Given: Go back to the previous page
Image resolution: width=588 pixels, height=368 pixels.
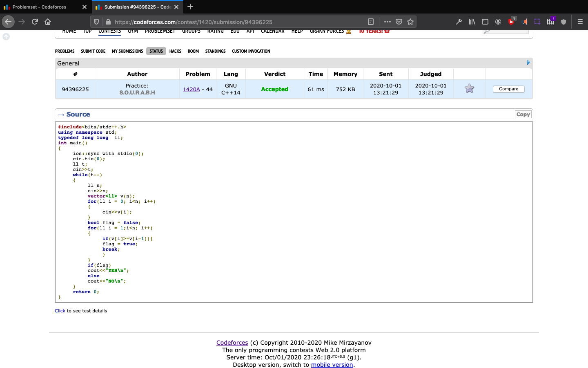Looking at the screenshot, I should point(8,22).
